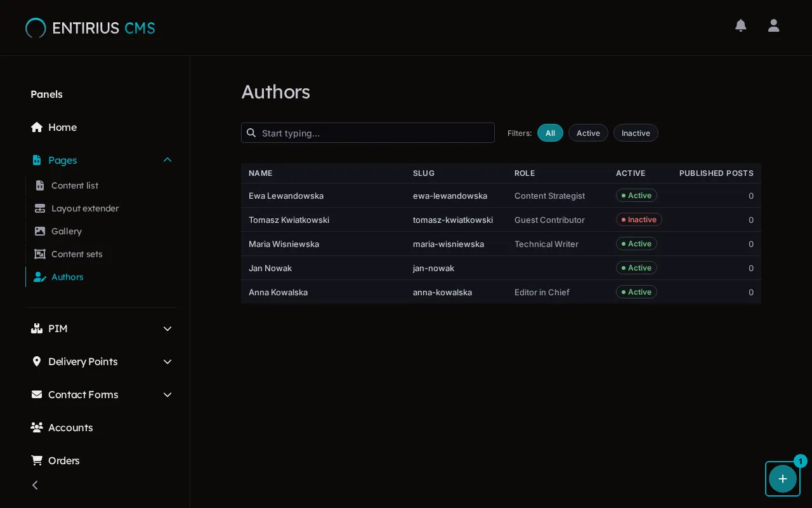The height and width of the screenshot is (508, 812).
Task: Expand the PIM section chevron
Action: (167, 328)
